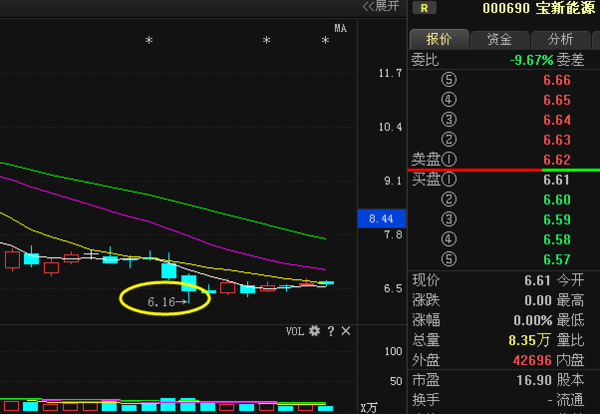Click the middle asterisk event marker
600x414 pixels.
coord(266,41)
